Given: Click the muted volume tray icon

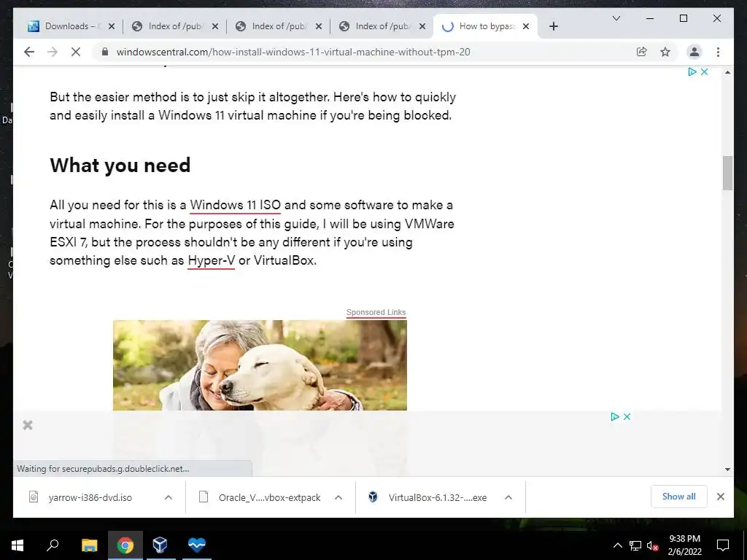Looking at the screenshot, I should pyautogui.click(x=652, y=545).
